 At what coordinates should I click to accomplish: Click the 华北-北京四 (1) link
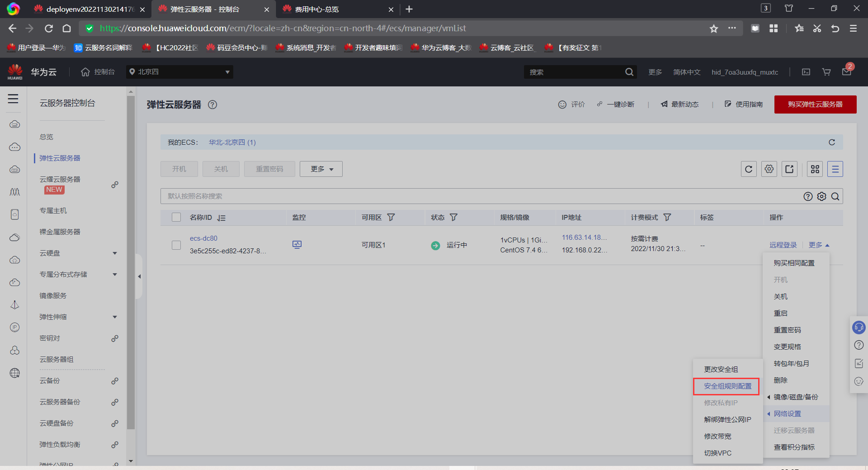click(232, 142)
